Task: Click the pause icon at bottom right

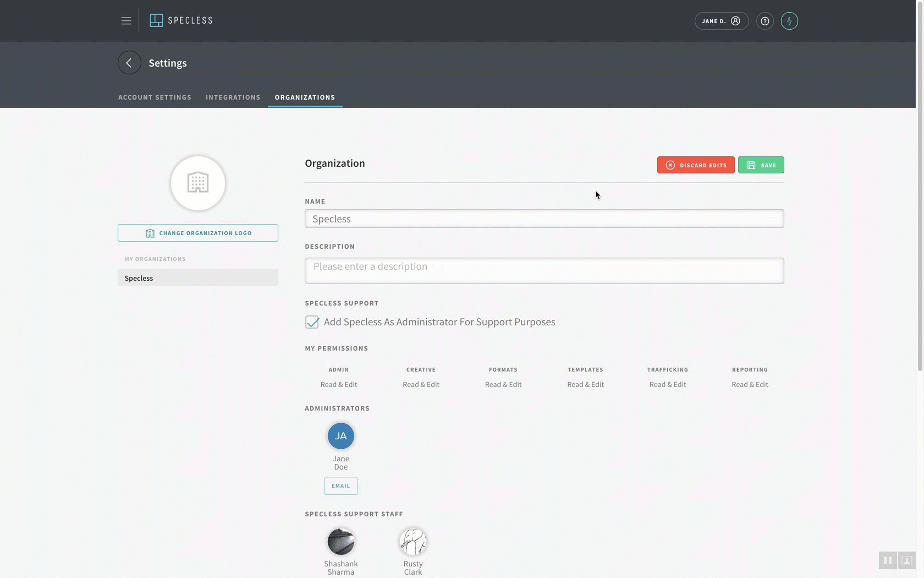Action: (x=888, y=560)
